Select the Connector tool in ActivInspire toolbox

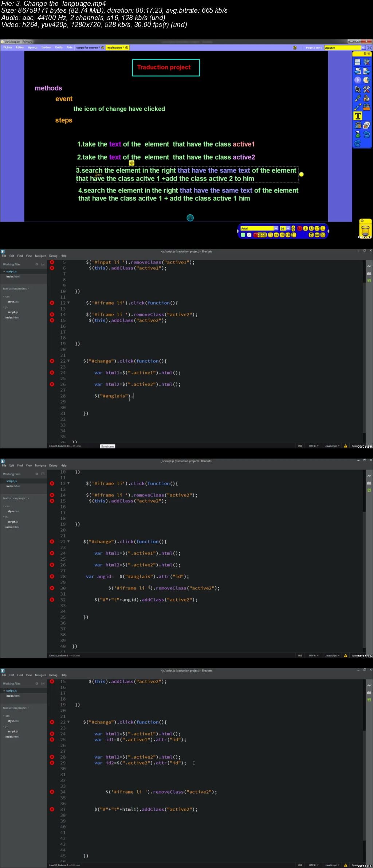357,107
